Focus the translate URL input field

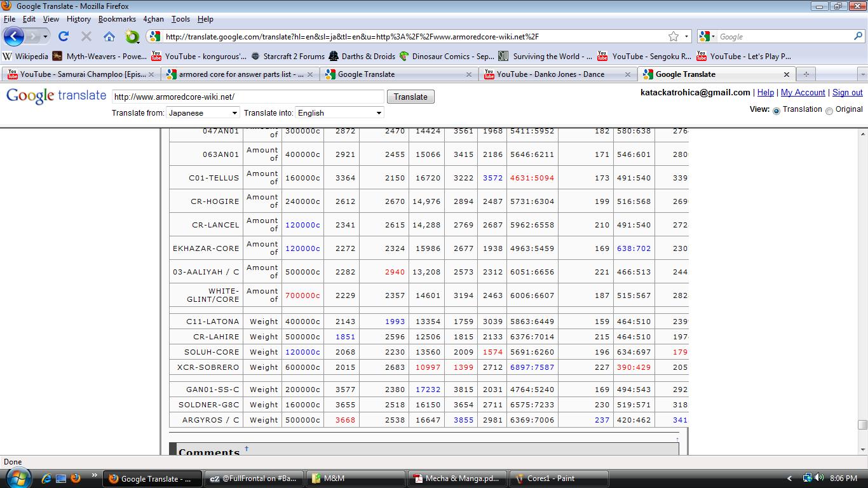(248, 97)
